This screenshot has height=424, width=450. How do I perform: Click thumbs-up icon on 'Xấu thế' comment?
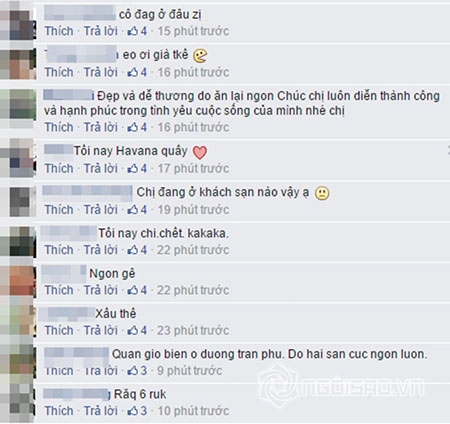(133, 331)
